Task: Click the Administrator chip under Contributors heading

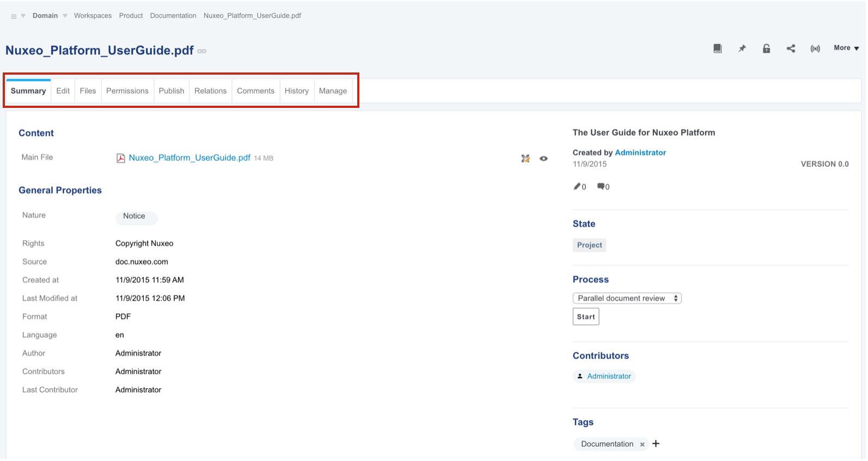Action: 604,376
